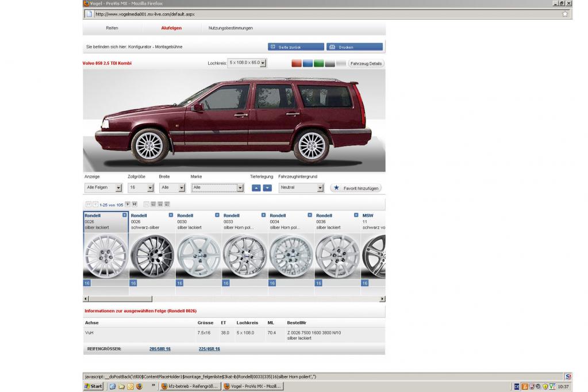Screen dimensions: 588x392
Task: Open tire size link 205/50R 16
Action: click(160, 349)
